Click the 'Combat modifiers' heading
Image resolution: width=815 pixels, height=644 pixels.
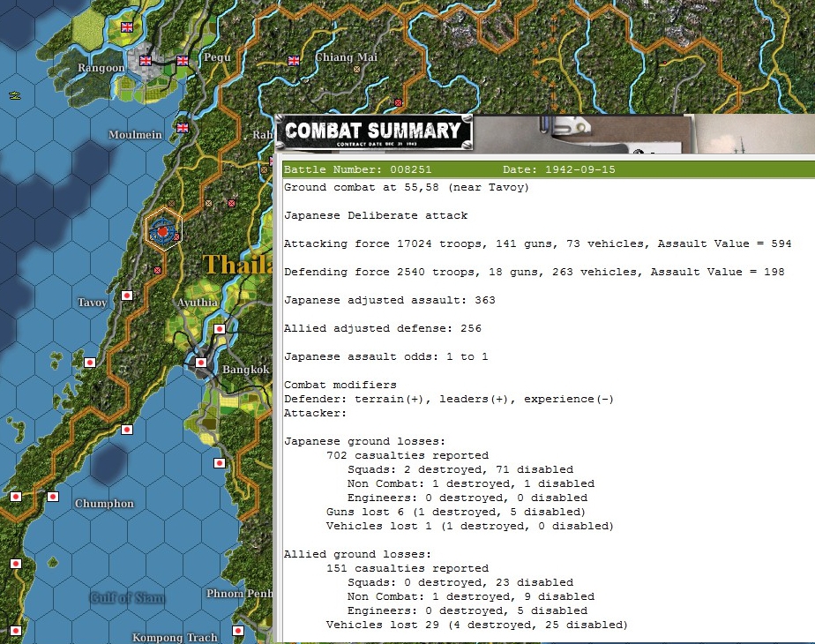pyautogui.click(x=340, y=385)
